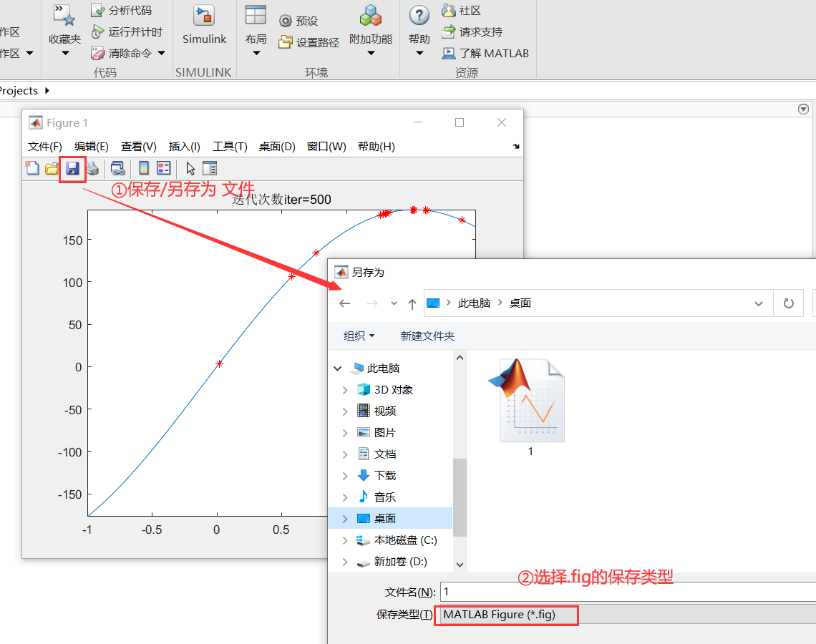Expand the 3D 对象 tree node
816x644 pixels.
[x=345, y=390]
